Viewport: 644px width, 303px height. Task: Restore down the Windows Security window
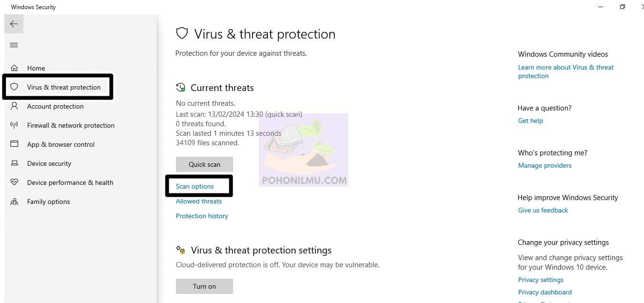coord(623,7)
